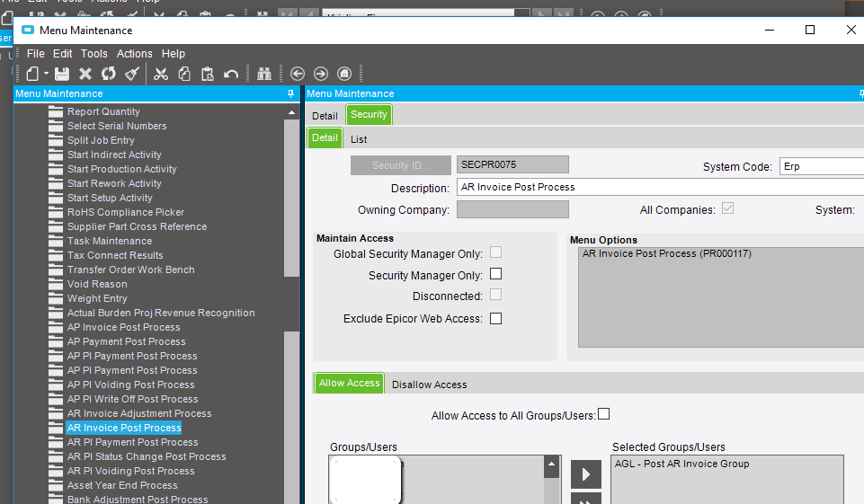Open the System Code combo box
This screenshot has height=504, width=864.
[822, 166]
